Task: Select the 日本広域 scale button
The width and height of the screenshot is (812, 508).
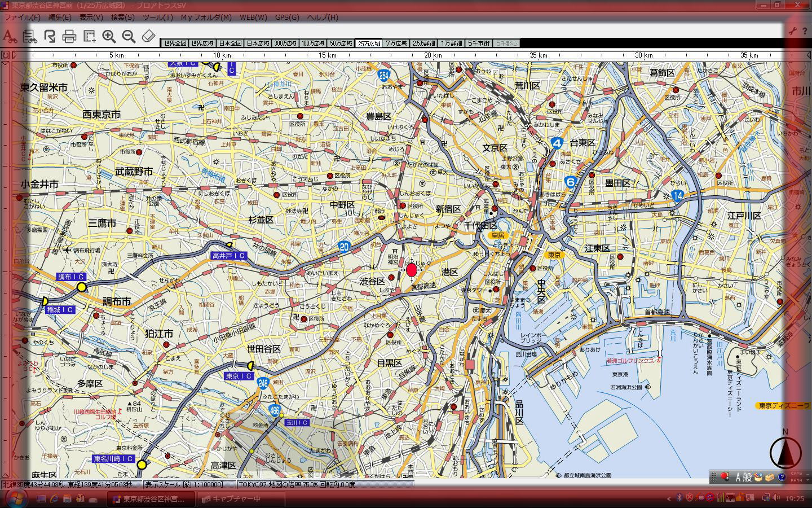Action: tap(258, 43)
